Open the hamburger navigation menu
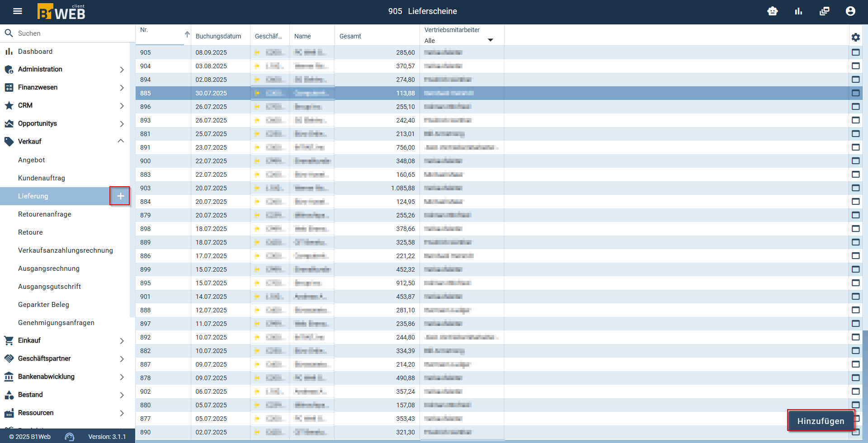 point(18,11)
